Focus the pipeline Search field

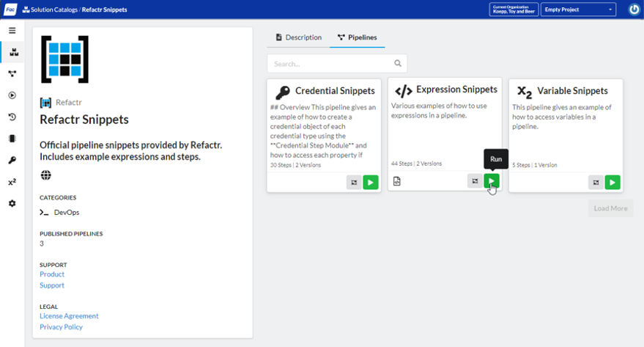coord(330,64)
